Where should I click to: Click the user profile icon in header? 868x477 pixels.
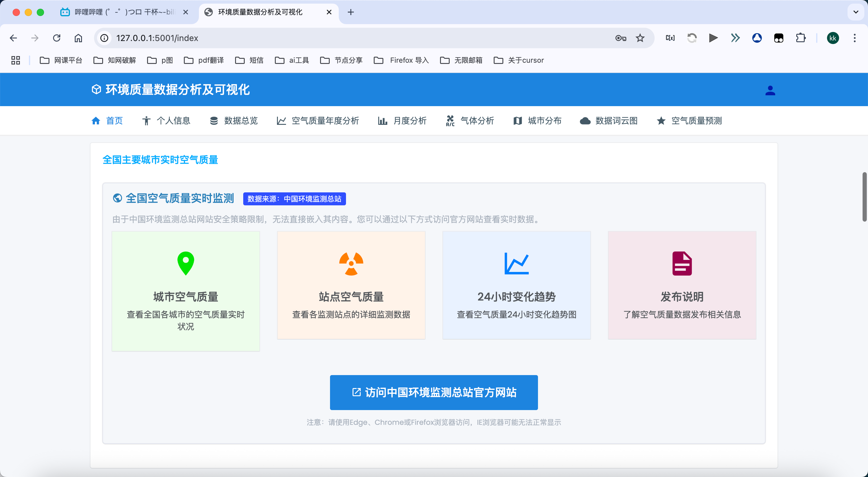[x=770, y=90]
